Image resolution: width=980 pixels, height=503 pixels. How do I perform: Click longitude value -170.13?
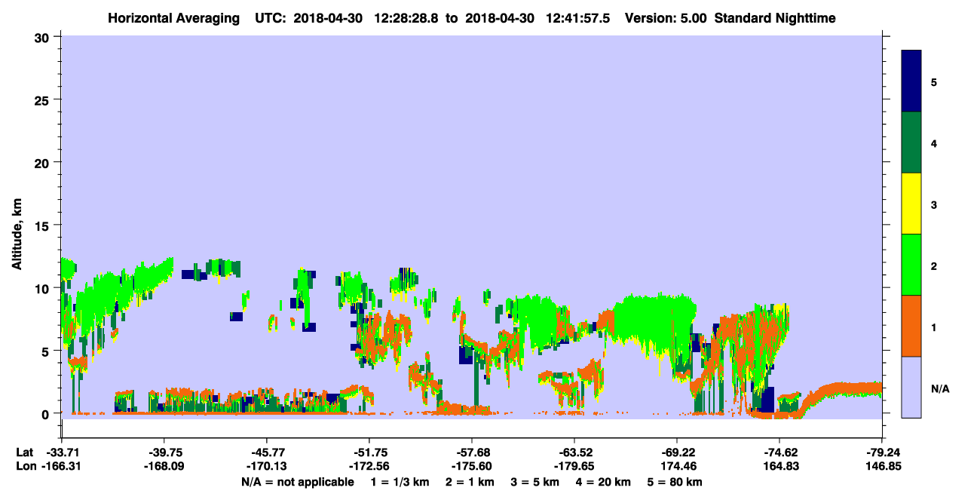pyautogui.click(x=267, y=467)
